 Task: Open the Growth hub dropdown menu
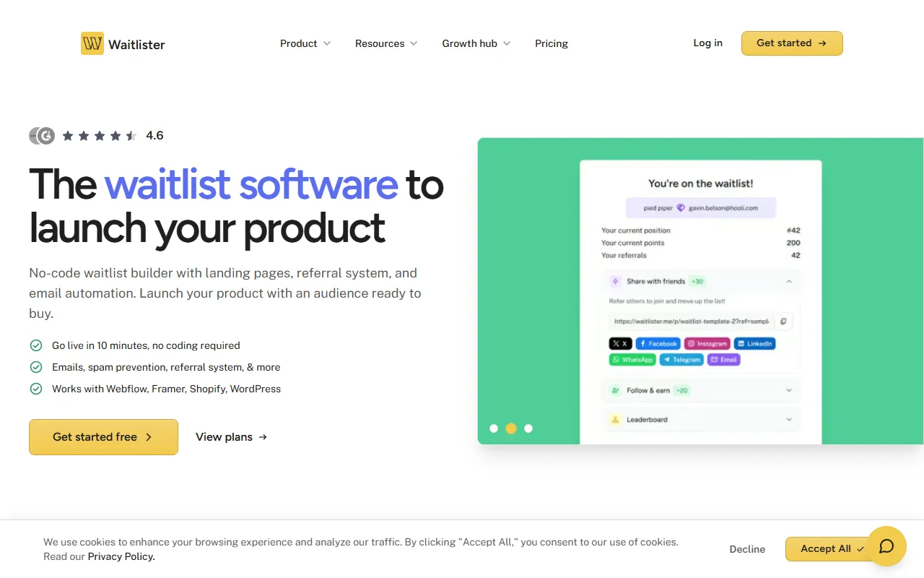476,43
